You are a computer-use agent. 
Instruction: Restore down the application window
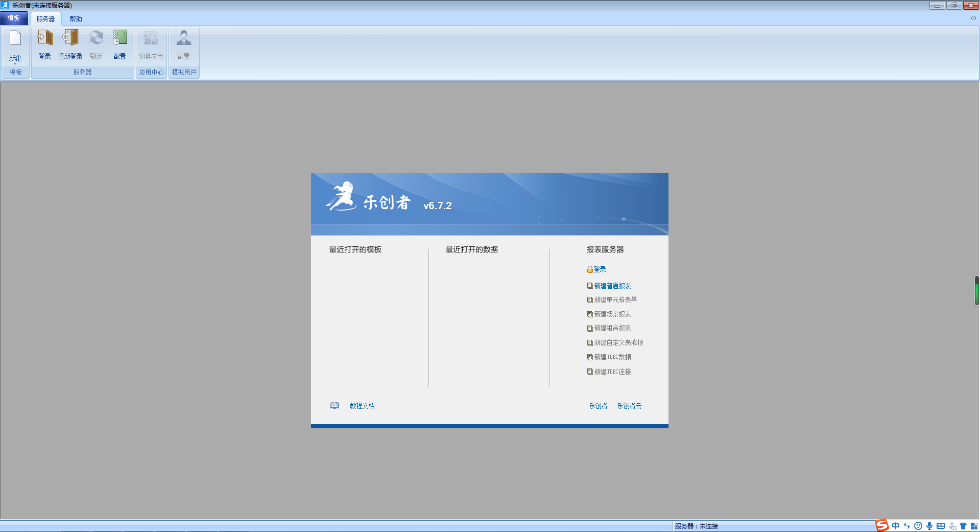point(953,5)
